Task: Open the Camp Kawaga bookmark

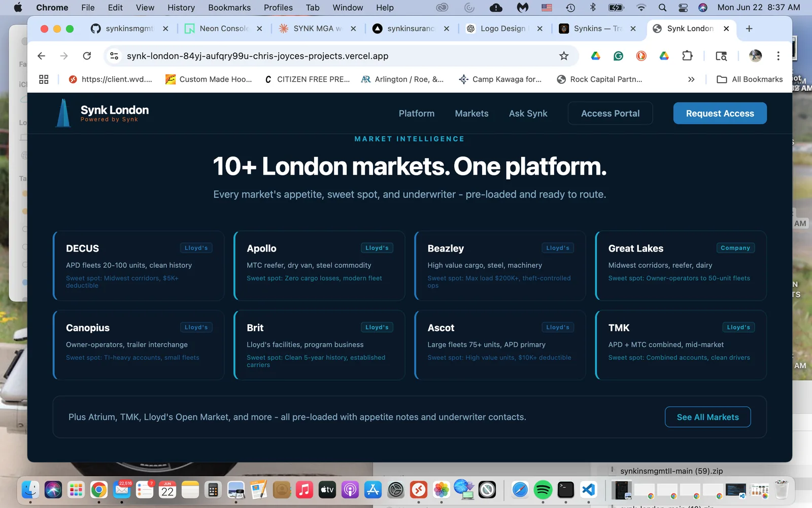Action: point(500,79)
